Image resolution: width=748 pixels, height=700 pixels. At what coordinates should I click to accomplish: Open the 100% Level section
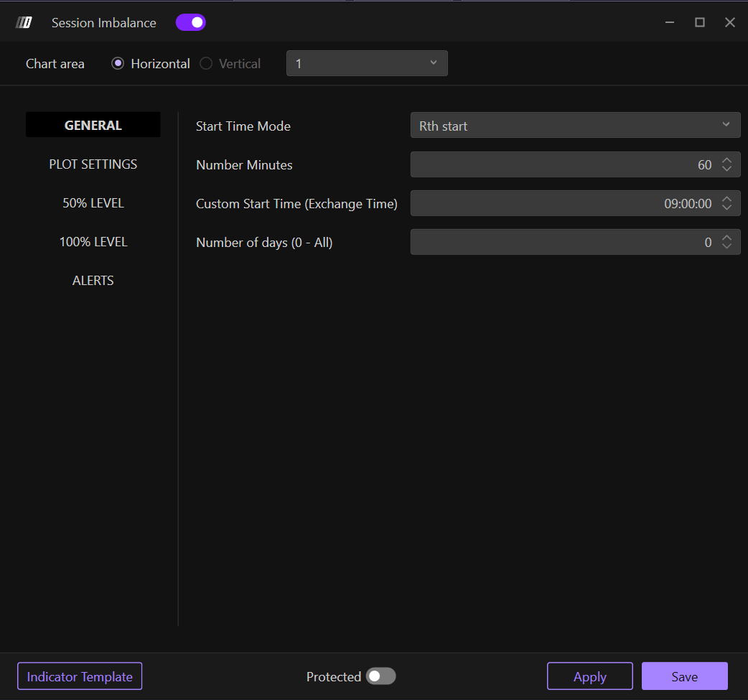93,242
